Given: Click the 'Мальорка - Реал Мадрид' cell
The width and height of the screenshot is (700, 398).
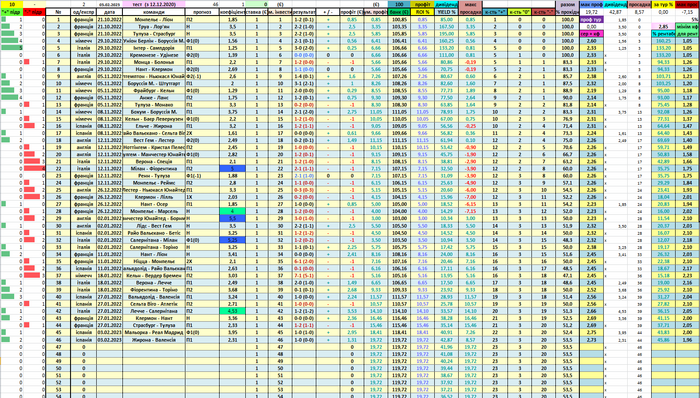Looking at the screenshot, I should tap(154, 332).
